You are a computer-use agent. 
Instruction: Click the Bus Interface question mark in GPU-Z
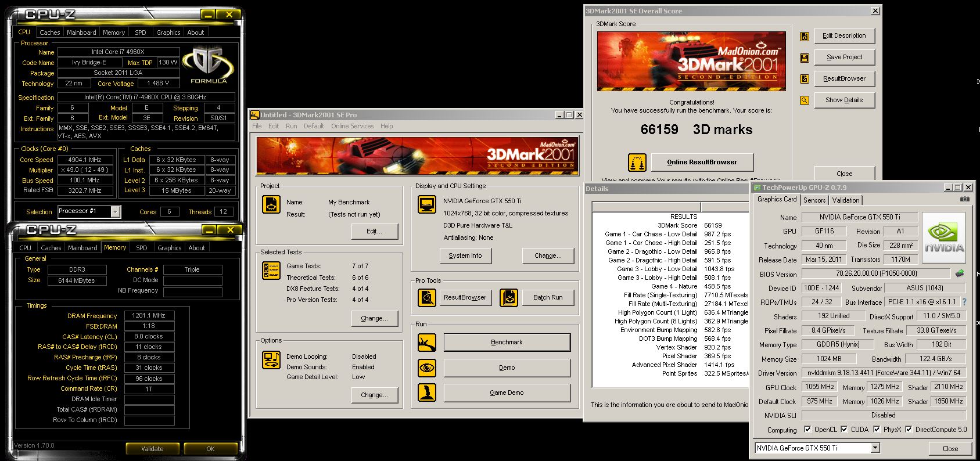[x=964, y=302]
